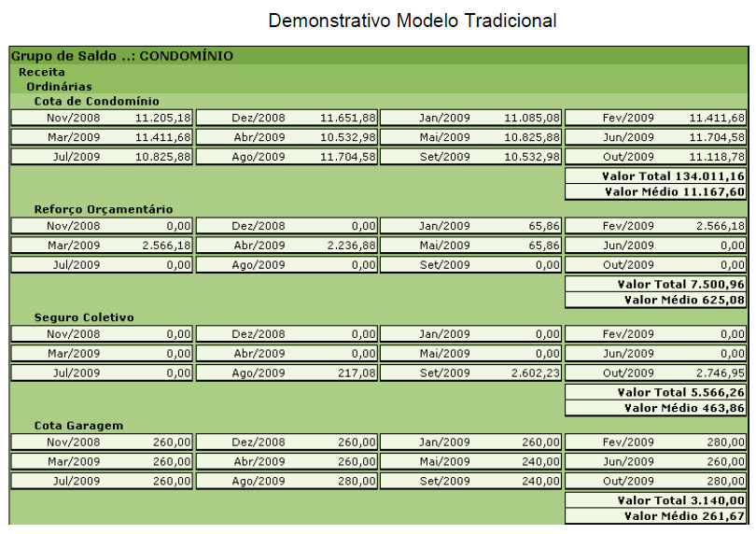756x534 pixels.
Task: Select the "Reforço Orçamentário" section heading
Action: [103, 209]
